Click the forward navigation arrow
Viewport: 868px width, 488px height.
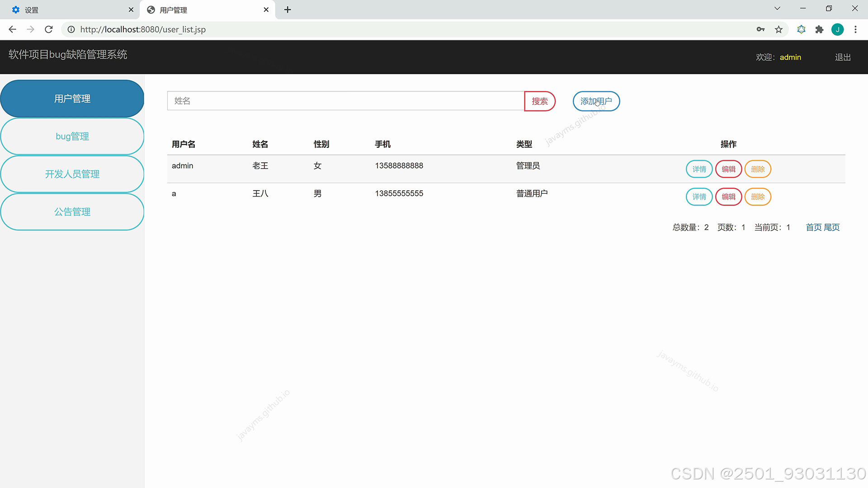[x=30, y=29]
